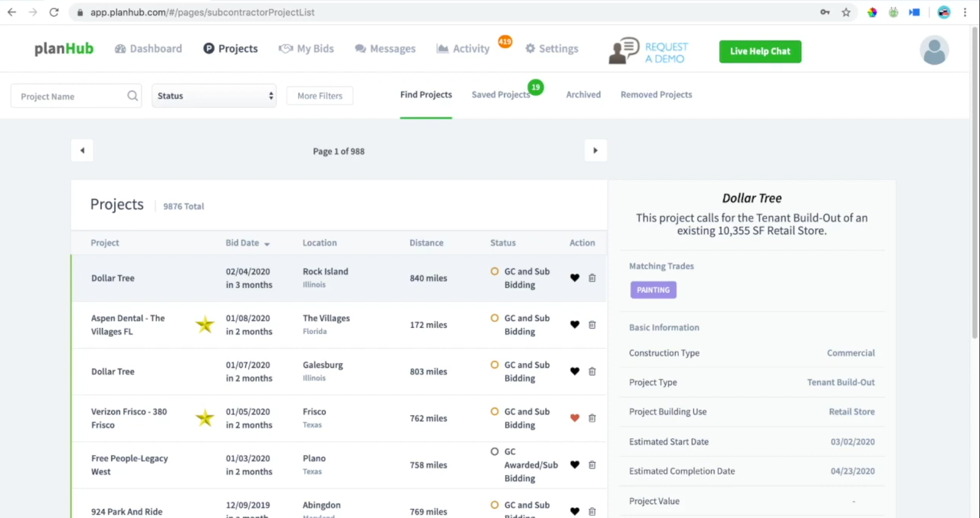Unfavorite the Verizon Frisco red heart
The width and height of the screenshot is (980, 518).
(575, 418)
